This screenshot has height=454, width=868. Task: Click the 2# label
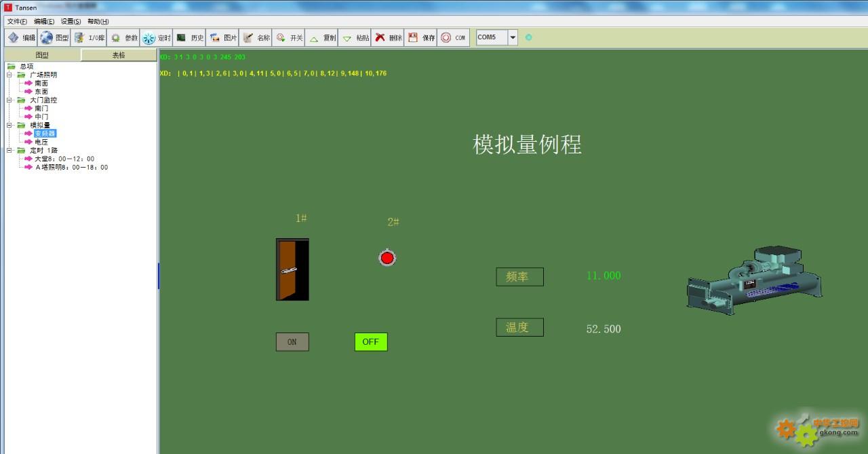tap(393, 222)
